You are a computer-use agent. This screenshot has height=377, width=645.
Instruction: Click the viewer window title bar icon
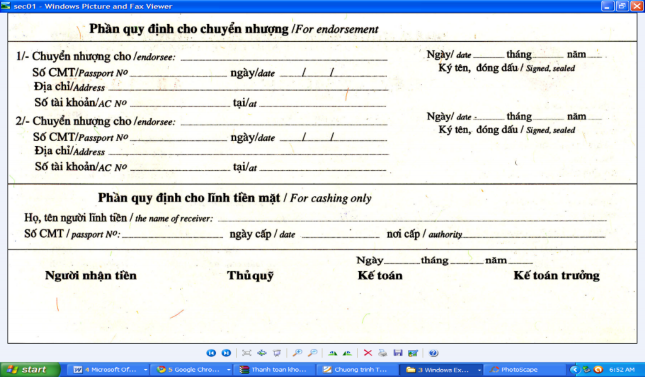tap(6, 6)
